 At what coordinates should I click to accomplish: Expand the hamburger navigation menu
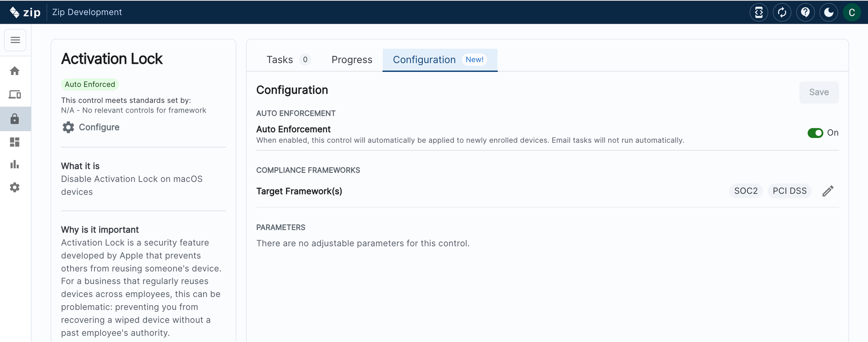point(15,40)
